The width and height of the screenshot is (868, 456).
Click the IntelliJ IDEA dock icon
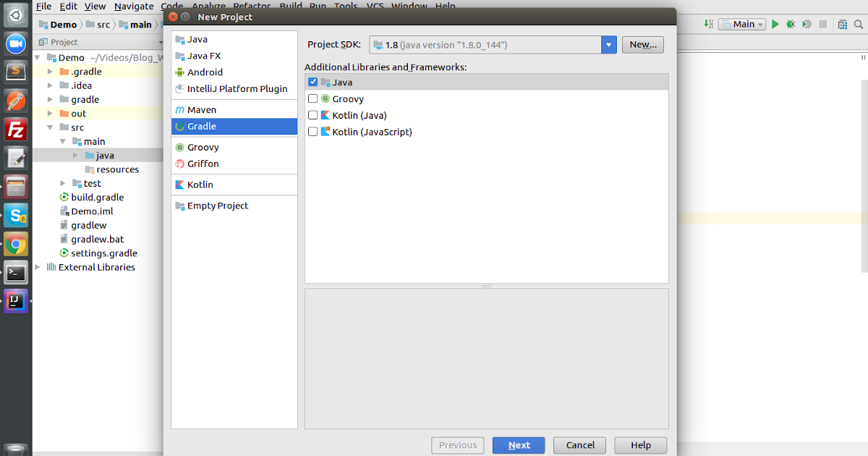[x=16, y=301]
